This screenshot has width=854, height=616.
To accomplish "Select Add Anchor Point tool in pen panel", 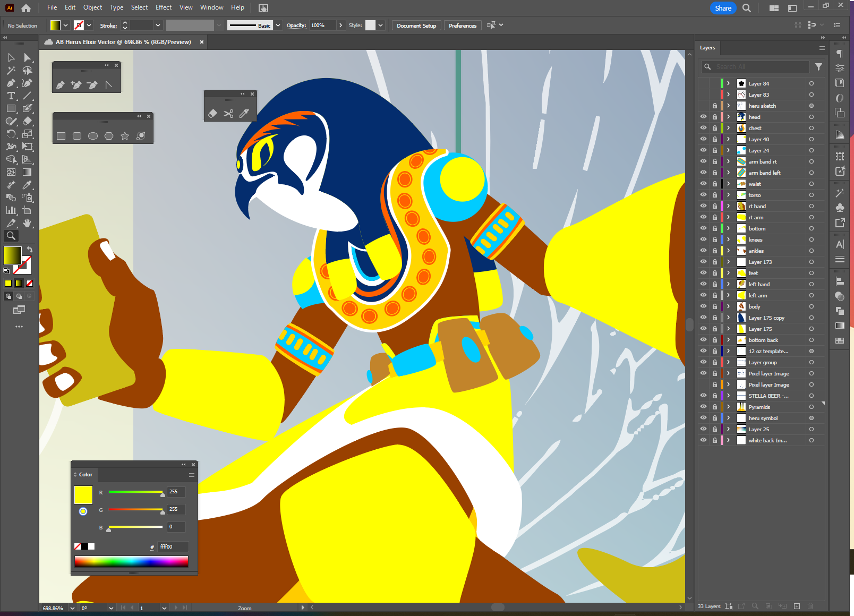I will [x=76, y=85].
